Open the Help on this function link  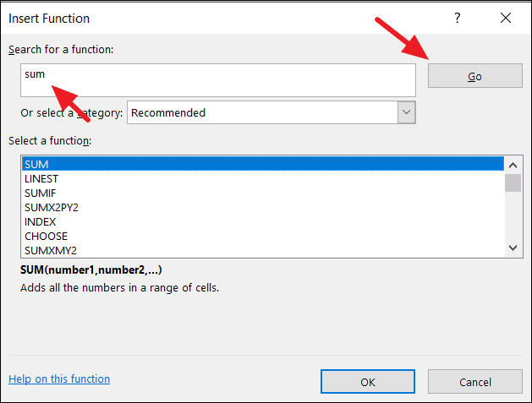tap(59, 378)
